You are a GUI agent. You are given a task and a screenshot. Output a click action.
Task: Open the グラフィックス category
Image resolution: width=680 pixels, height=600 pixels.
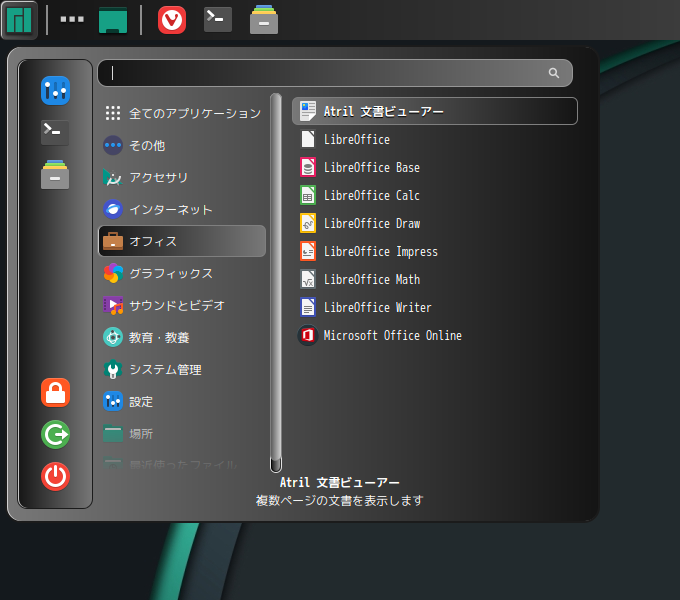182,274
